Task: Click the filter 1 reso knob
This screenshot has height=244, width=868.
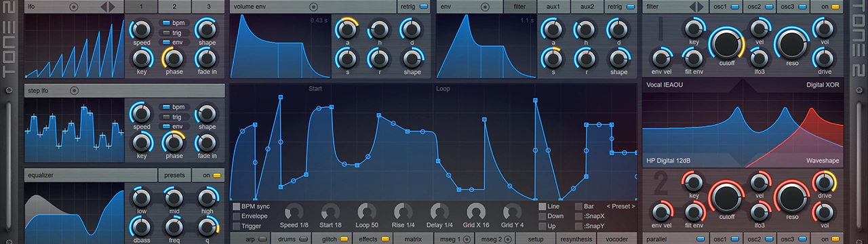Action: coord(791,44)
